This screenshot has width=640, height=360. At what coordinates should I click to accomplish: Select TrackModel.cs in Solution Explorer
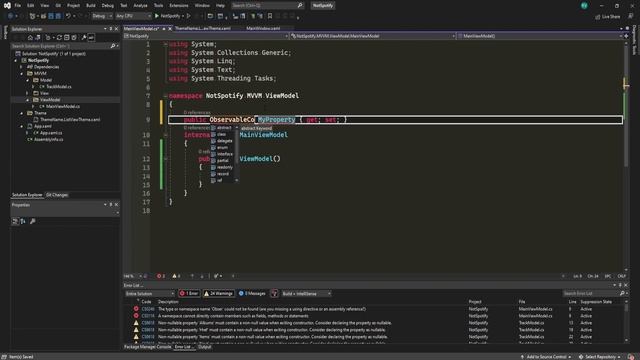(59, 87)
